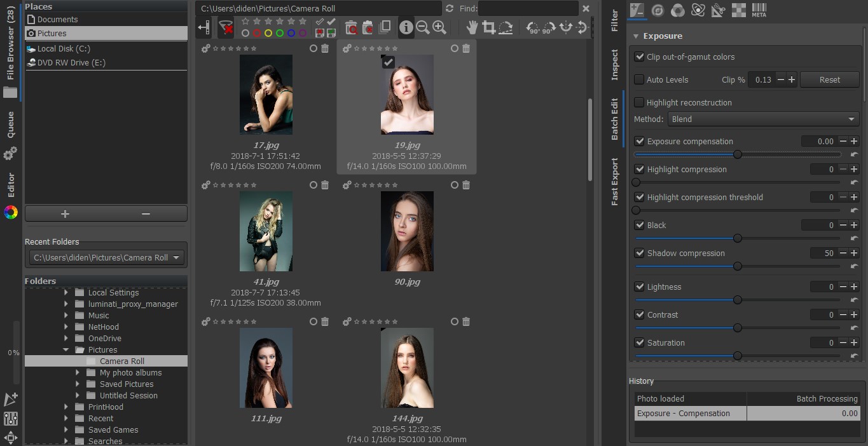
Task: Open the Recent Folders dropdown
Action: click(x=176, y=257)
